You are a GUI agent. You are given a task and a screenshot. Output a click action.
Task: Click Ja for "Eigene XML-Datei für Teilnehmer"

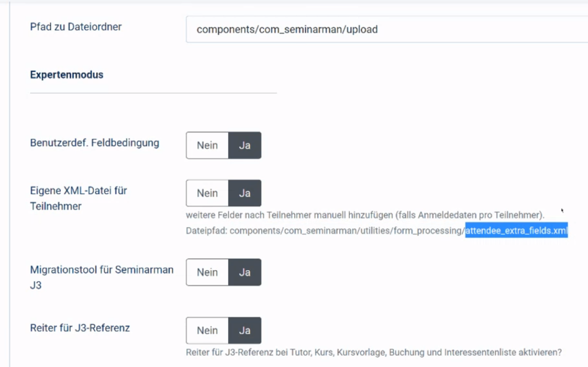tap(245, 193)
